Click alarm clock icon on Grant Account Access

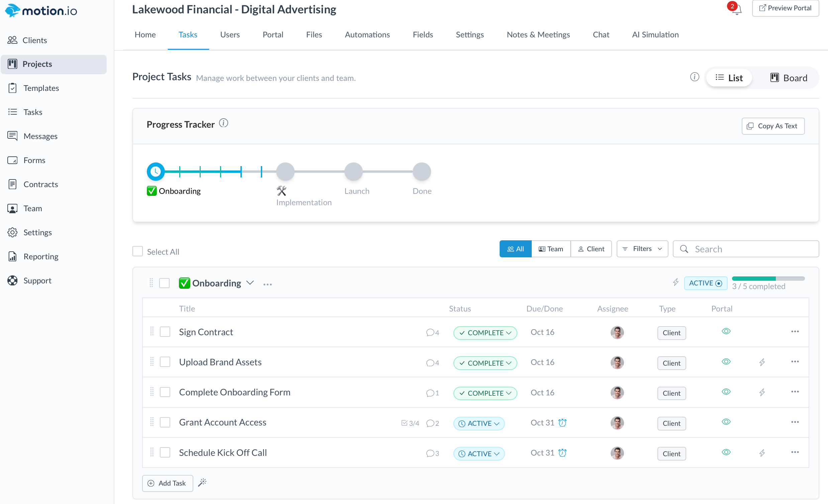pyautogui.click(x=562, y=423)
